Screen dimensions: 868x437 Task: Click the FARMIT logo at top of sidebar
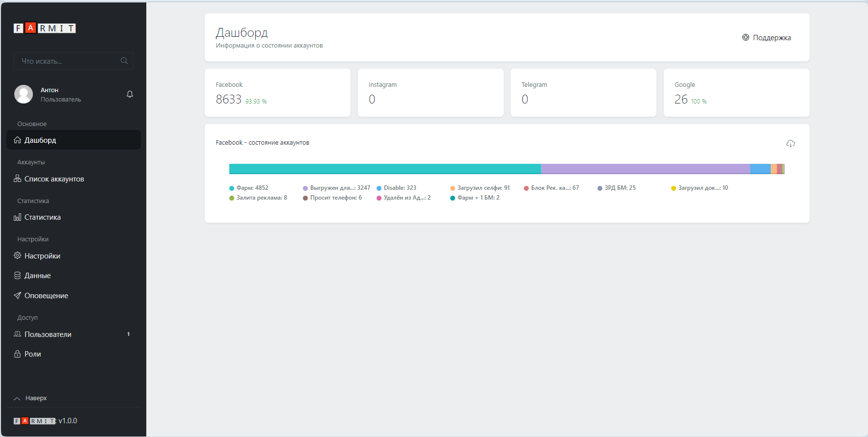[x=45, y=28]
